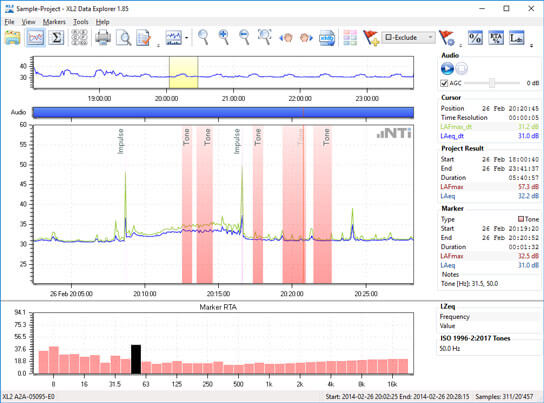Expand toolbar overflow arrow at right end
Image resolution: width=544 pixels, height=403 pixels.
pos(532,45)
